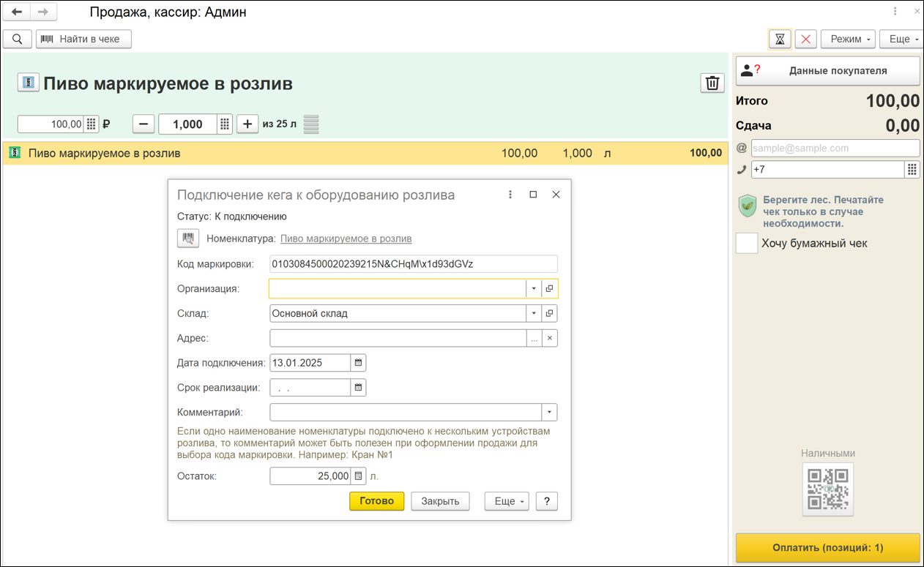Click the Код маркировки field
The height and width of the screenshot is (567, 924).
(x=414, y=264)
